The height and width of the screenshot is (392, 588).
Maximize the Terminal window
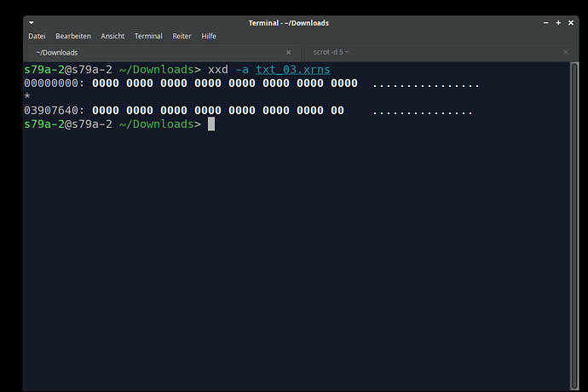[557, 23]
